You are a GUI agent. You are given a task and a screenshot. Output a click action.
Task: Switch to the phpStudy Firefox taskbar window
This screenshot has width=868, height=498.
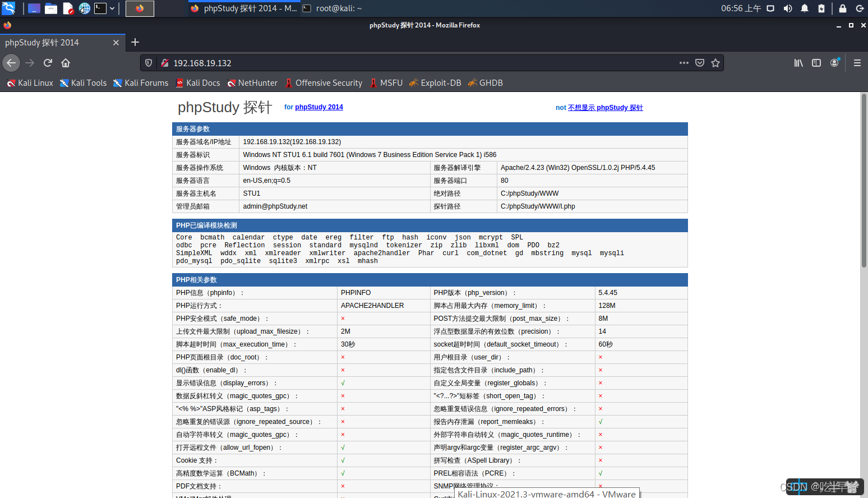[x=244, y=8]
